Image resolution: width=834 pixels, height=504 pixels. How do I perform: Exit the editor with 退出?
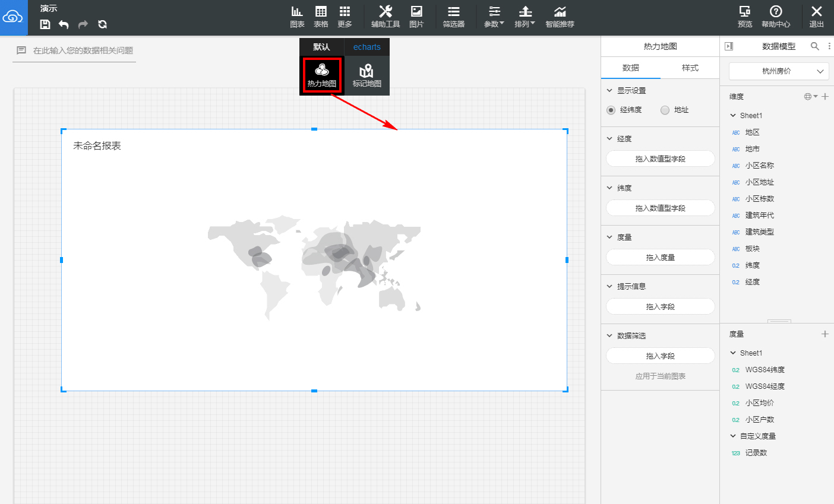(817, 17)
